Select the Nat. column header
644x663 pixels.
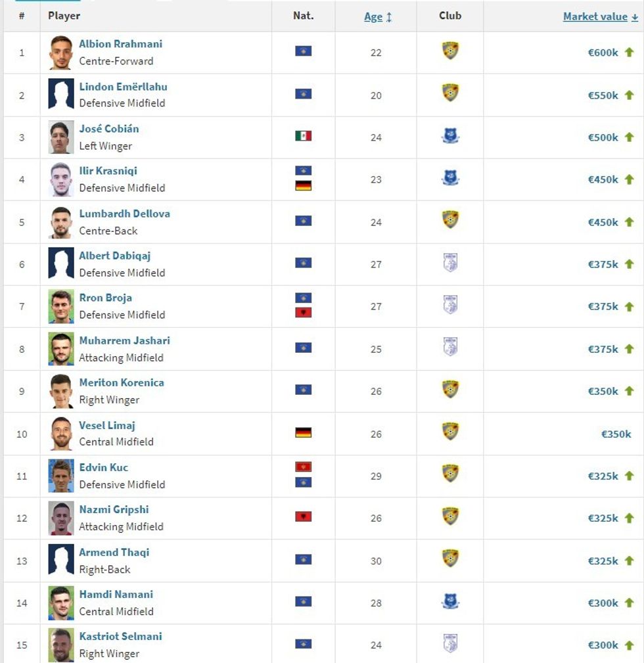[302, 16]
